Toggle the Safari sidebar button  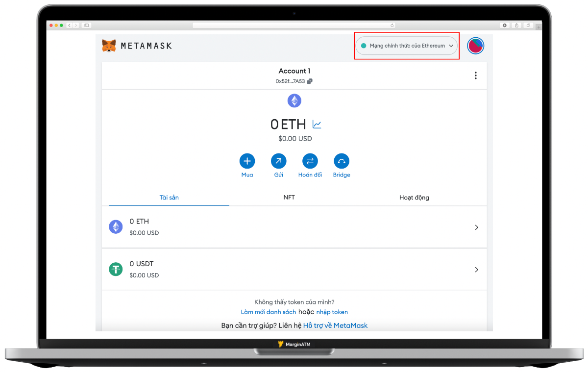pos(87,25)
